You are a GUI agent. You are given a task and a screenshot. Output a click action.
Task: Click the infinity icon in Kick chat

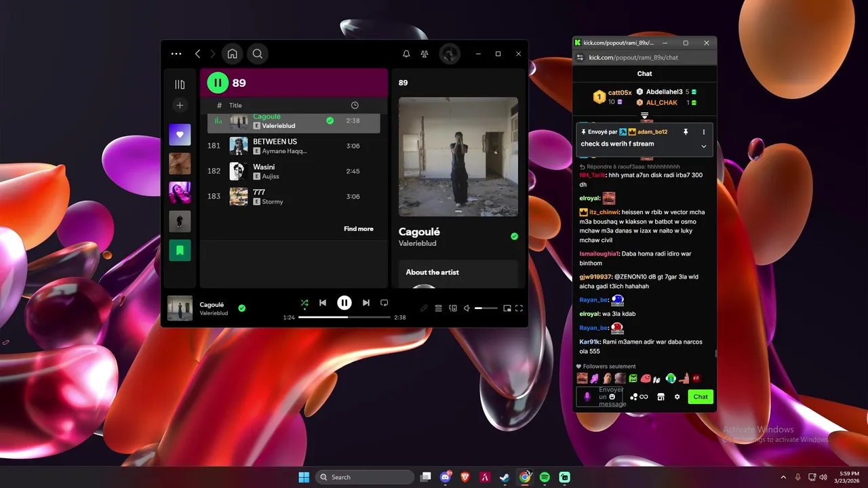pyautogui.click(x=644, y=397)
